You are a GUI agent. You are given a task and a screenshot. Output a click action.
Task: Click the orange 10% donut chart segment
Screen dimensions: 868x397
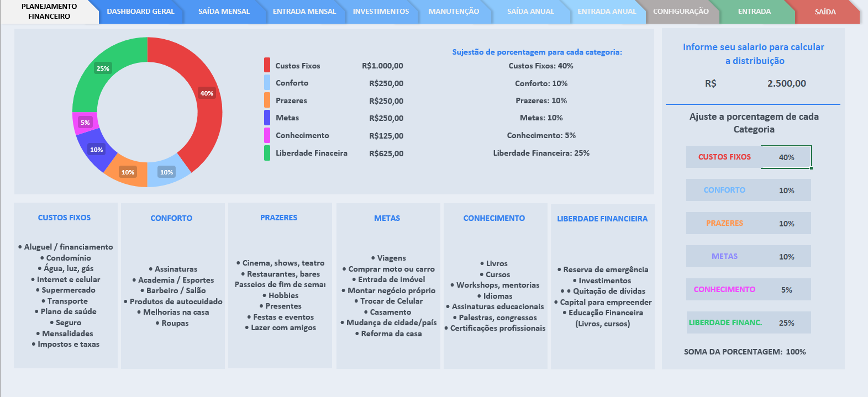pos(128,172)
